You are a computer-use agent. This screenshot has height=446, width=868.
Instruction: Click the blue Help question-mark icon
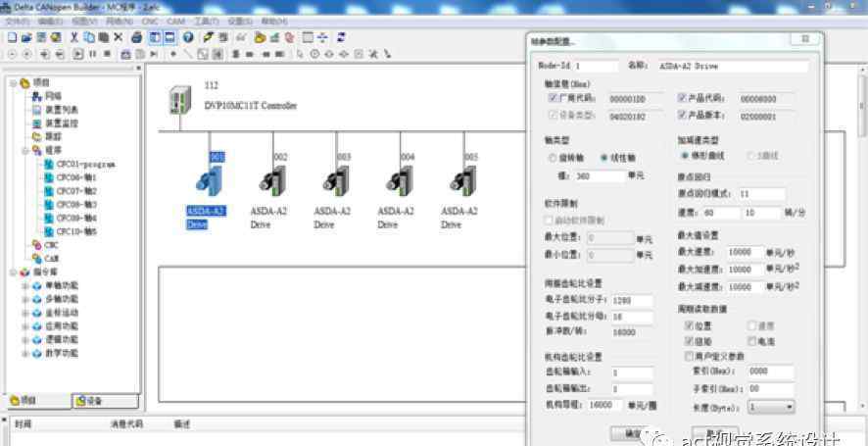(x=188, y=37)
